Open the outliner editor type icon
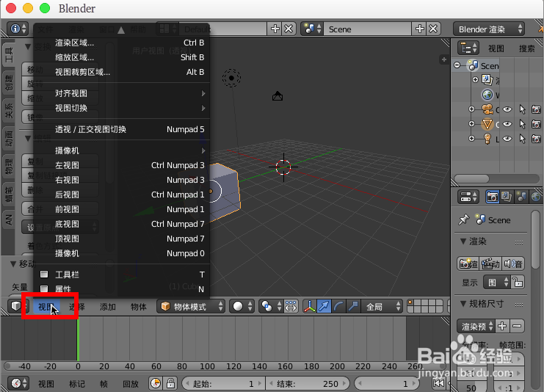Screen dimensions: 544x392 [468, 48]
